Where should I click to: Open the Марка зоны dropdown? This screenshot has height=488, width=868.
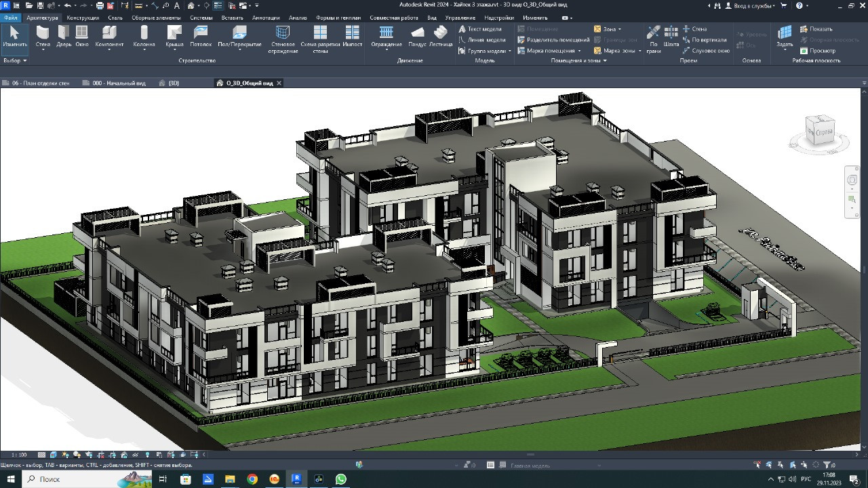tap(639, 51)
